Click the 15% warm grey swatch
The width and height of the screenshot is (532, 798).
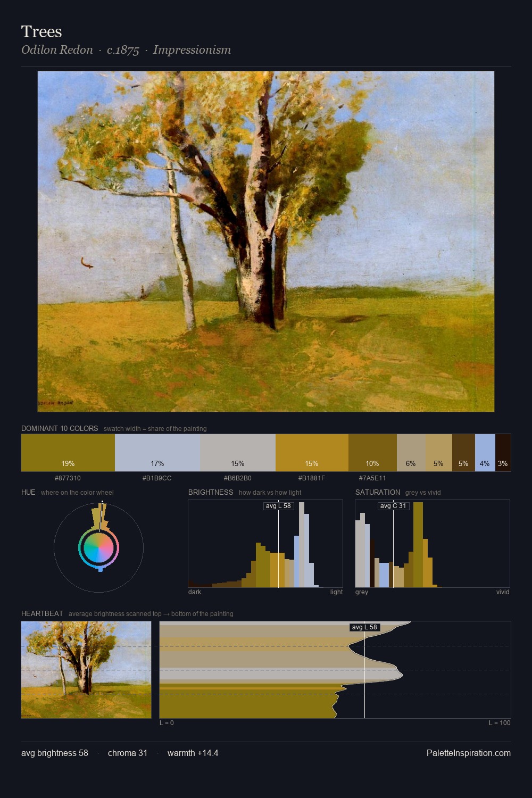pyautogui.click(x=238, y=453)
